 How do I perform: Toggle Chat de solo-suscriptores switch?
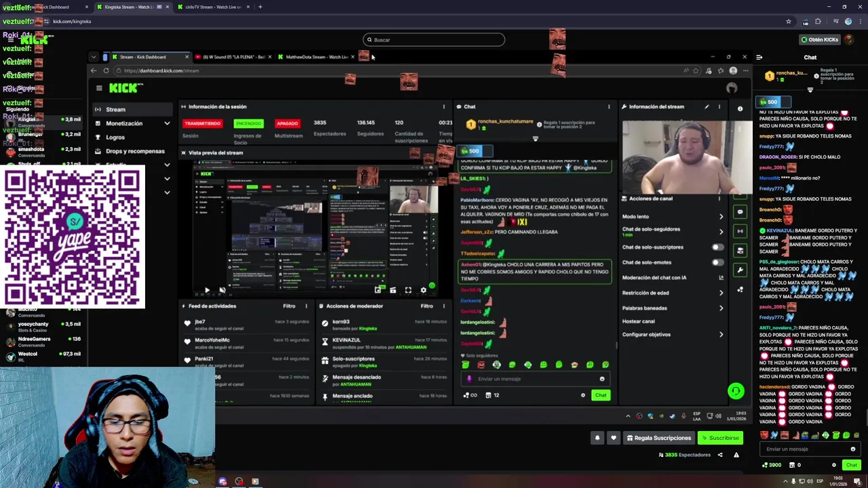coord(717,247)
